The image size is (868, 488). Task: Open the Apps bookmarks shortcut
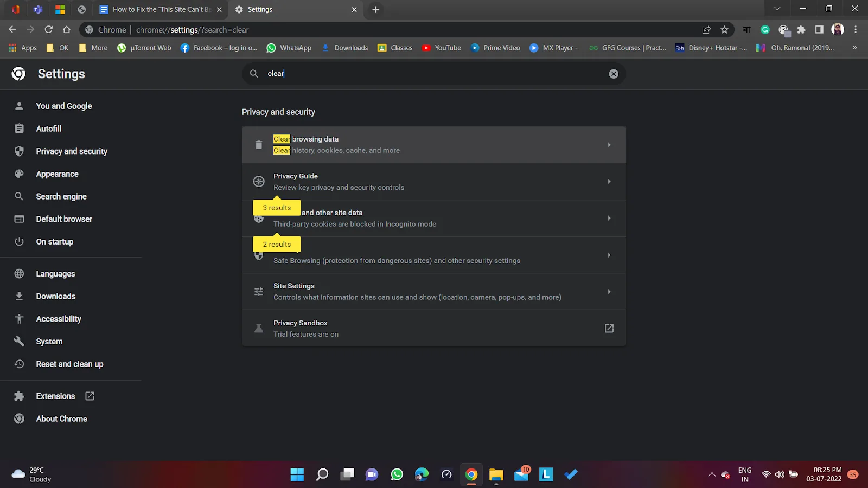click(23, 48)
